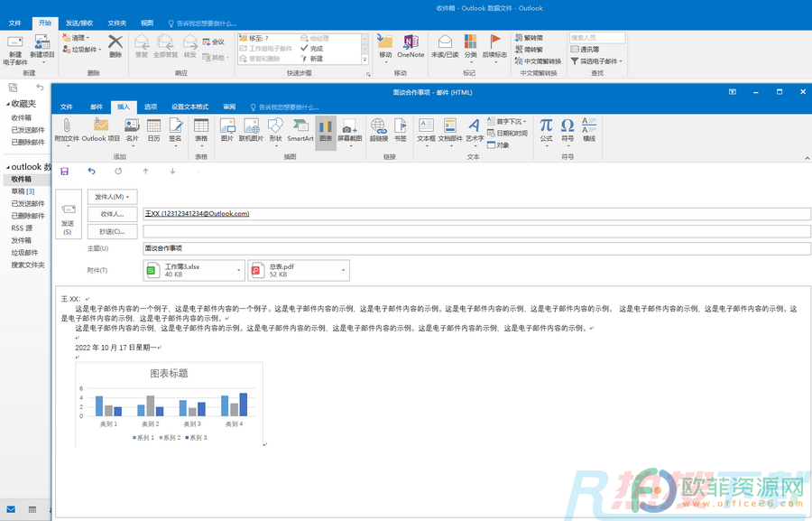
Task: Click the To (收件人) button
Action: [113, 214]
